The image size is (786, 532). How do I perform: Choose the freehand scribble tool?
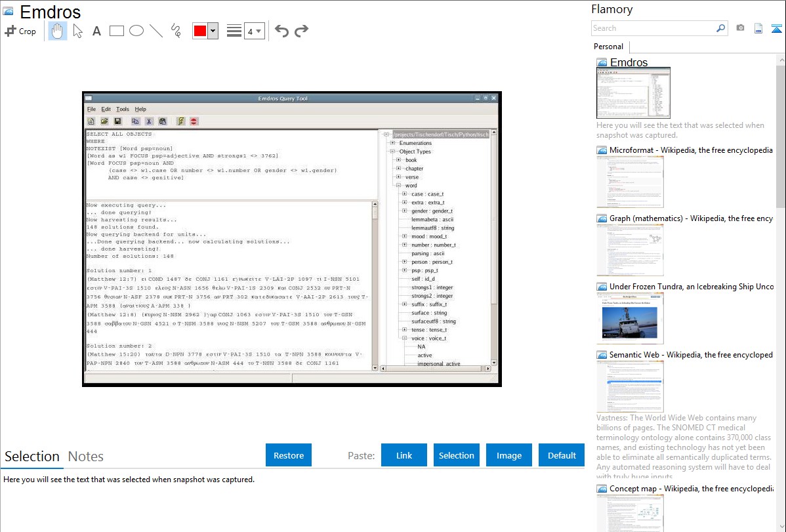click(x=176, y=31)
